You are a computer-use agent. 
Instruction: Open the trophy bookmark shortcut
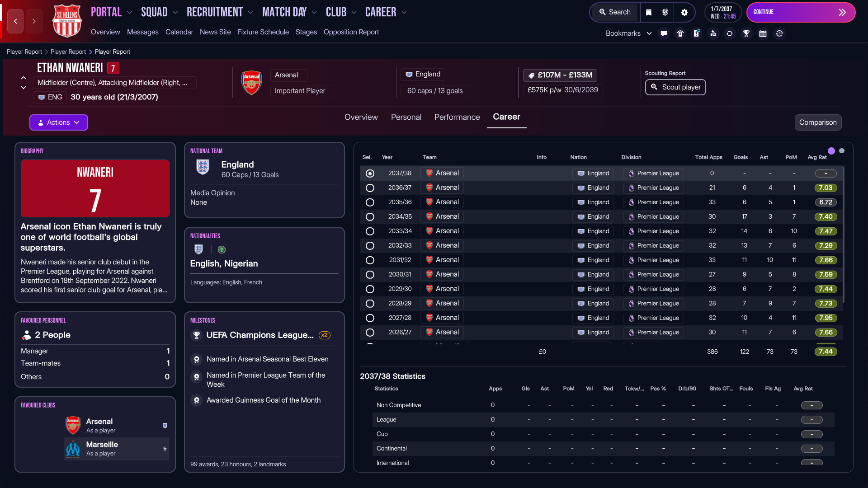(x=746, y=33)
